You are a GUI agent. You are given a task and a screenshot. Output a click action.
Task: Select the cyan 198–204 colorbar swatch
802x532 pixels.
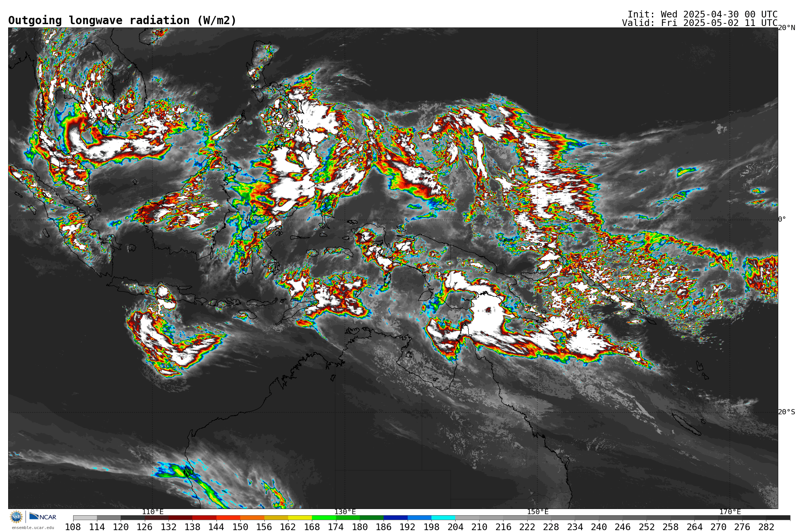pos(443,518)
